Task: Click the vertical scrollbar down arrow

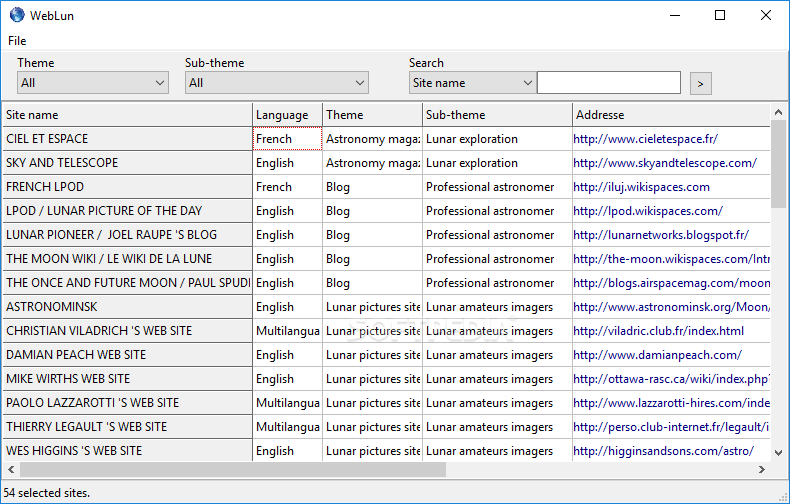Action: (x=778, y=453)
